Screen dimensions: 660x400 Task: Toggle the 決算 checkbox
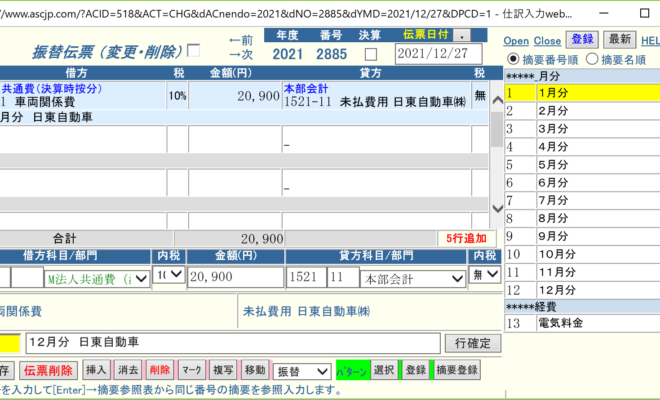(371, 54)
